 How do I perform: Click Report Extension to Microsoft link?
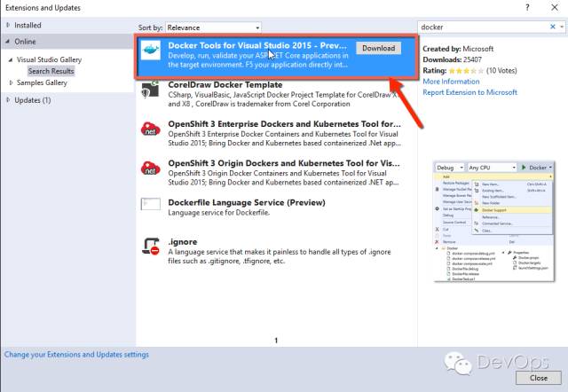pos(469,92)
